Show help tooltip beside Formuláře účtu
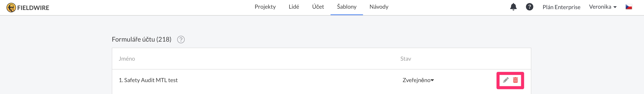Image resolution: width=644 pixels, height=94 pixels. point(181,40)
